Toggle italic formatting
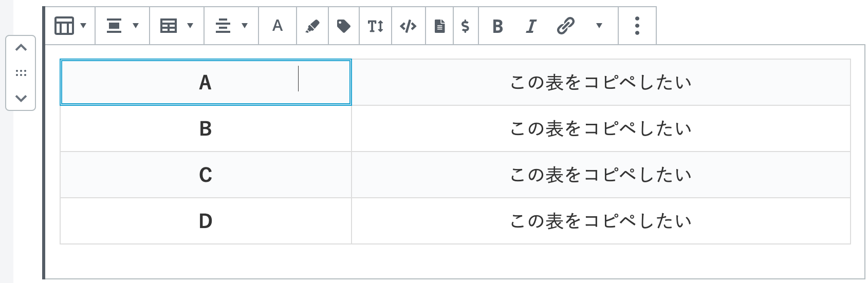The width and height of the screenshot is (868, 283). pyautogui.click(x=531, y=26)
